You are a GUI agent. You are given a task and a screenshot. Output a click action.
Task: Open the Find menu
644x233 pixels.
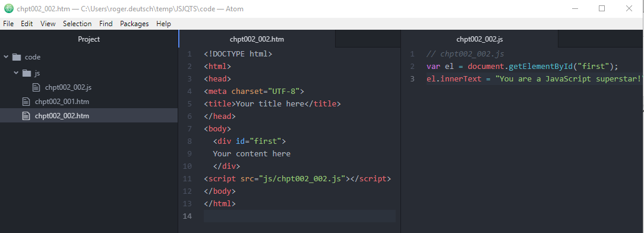pos(106,24)
